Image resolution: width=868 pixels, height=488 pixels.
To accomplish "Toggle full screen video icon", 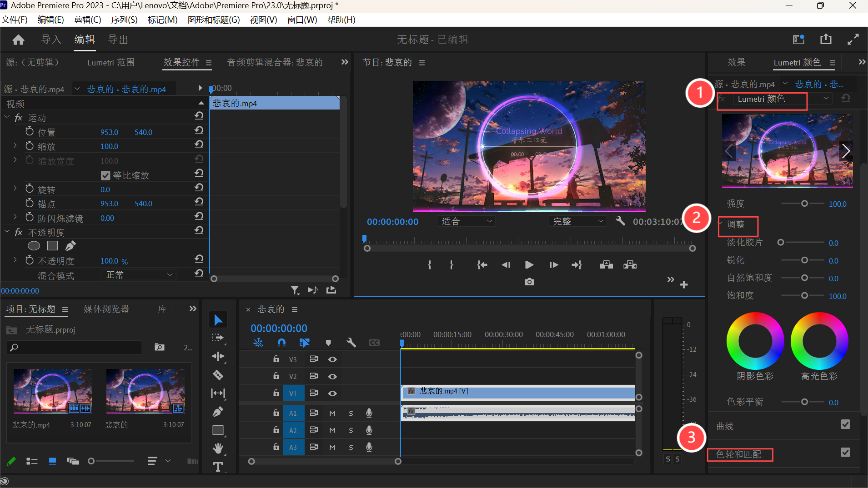I will pos(853,40).
